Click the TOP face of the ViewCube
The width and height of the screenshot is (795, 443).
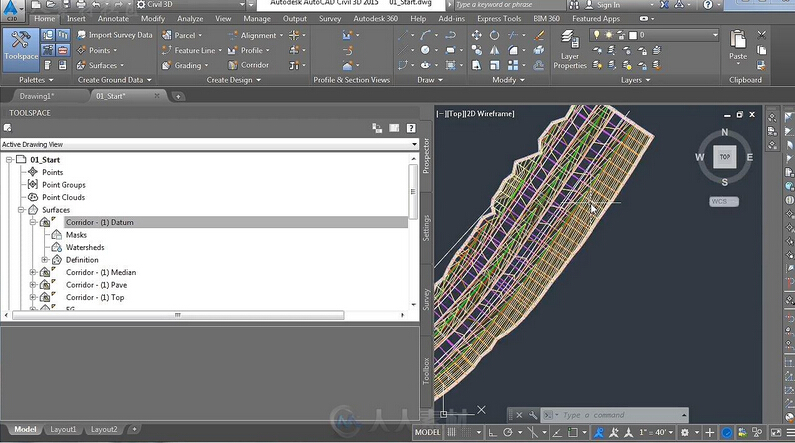point(724,157)
